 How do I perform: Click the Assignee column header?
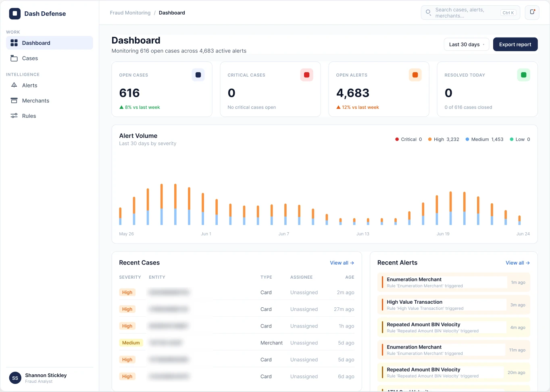[301, 277]
